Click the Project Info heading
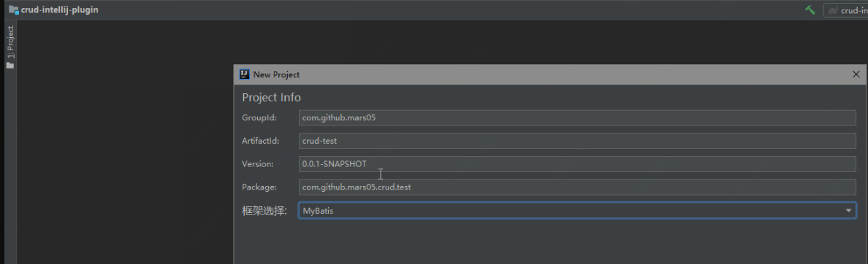This screenshot has width=868, height=264. (271, 98)
